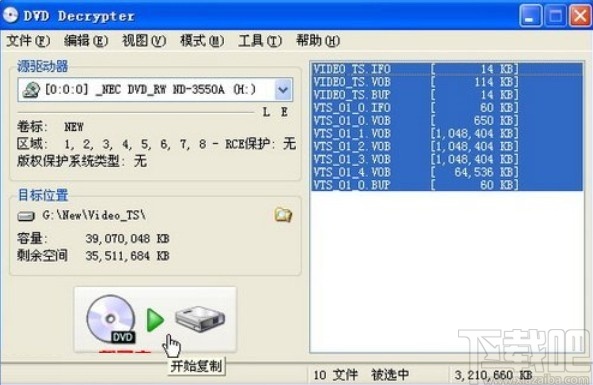This screenshot has height=385, width=593.
Task: Click the DVD Decrypter disc icon in title bar
Action: (10, 15)
